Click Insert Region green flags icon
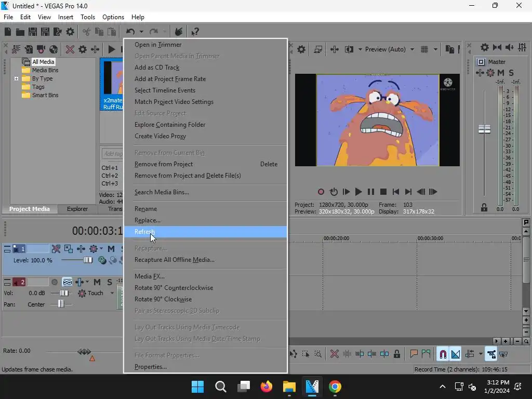532x399 pixels. (x=426, y=354)
